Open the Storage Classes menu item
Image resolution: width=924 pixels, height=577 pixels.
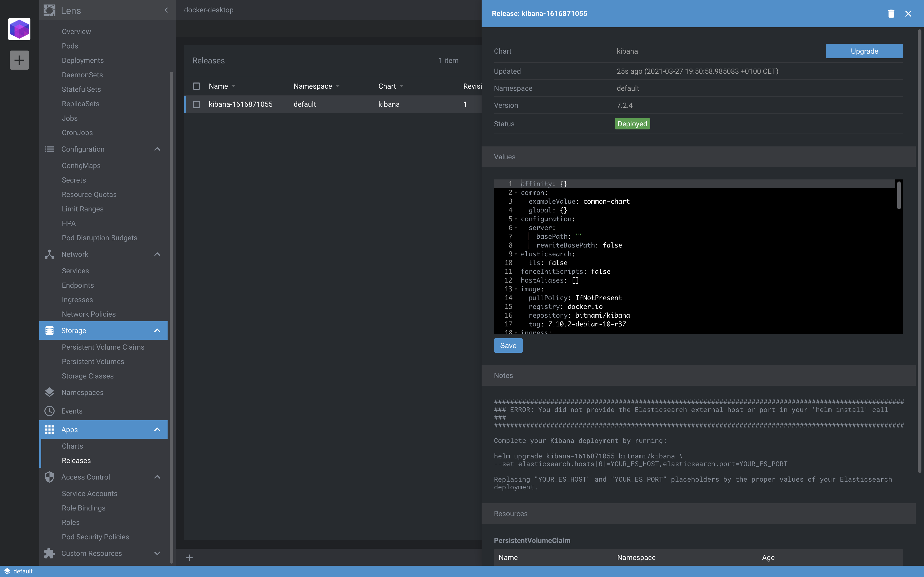click(x=87, y=376)
